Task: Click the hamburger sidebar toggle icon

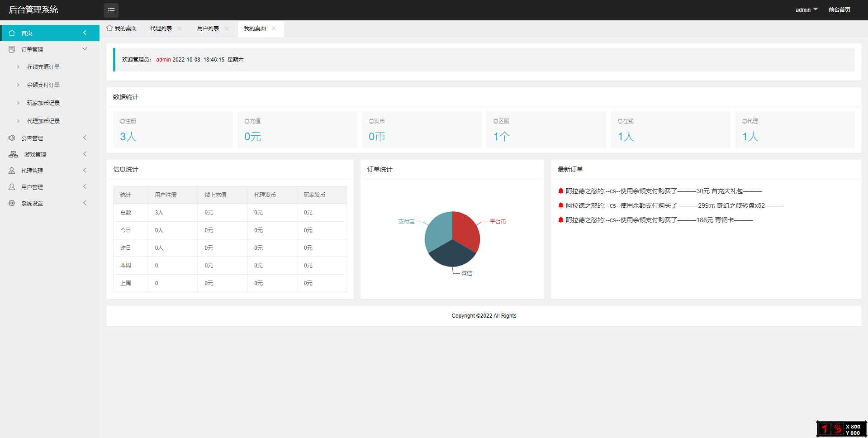Action: click(x=111, y=10)
